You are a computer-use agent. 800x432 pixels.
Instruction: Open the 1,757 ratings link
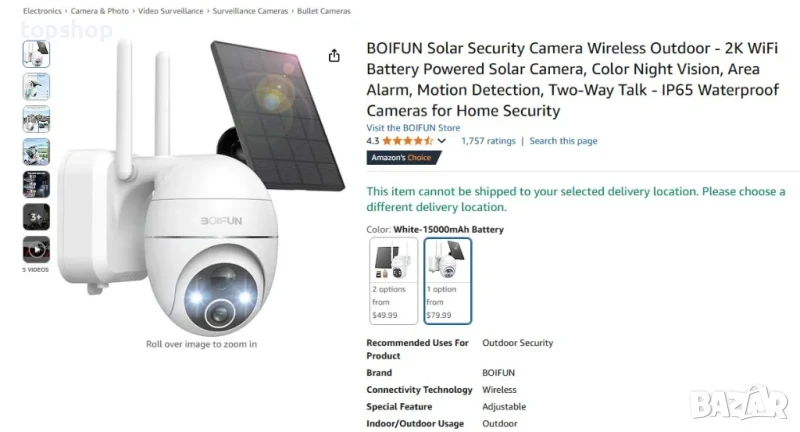coord(488,141)
